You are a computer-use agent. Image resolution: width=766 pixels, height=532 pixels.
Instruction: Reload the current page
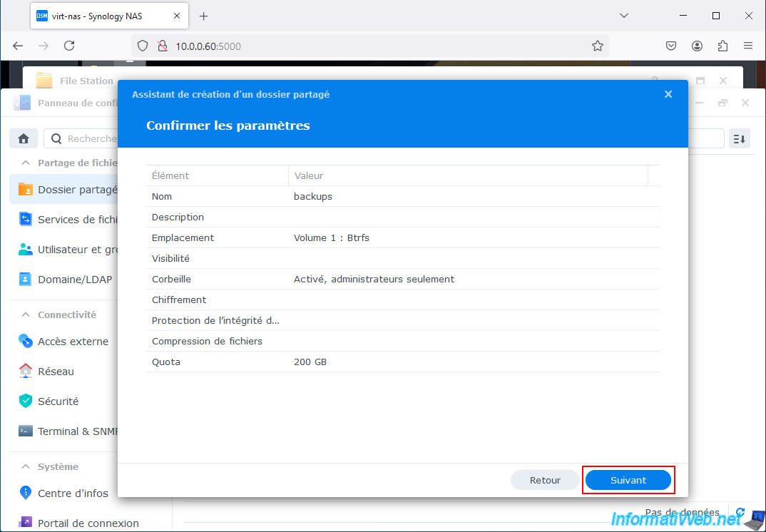click(x=69, y=46)
